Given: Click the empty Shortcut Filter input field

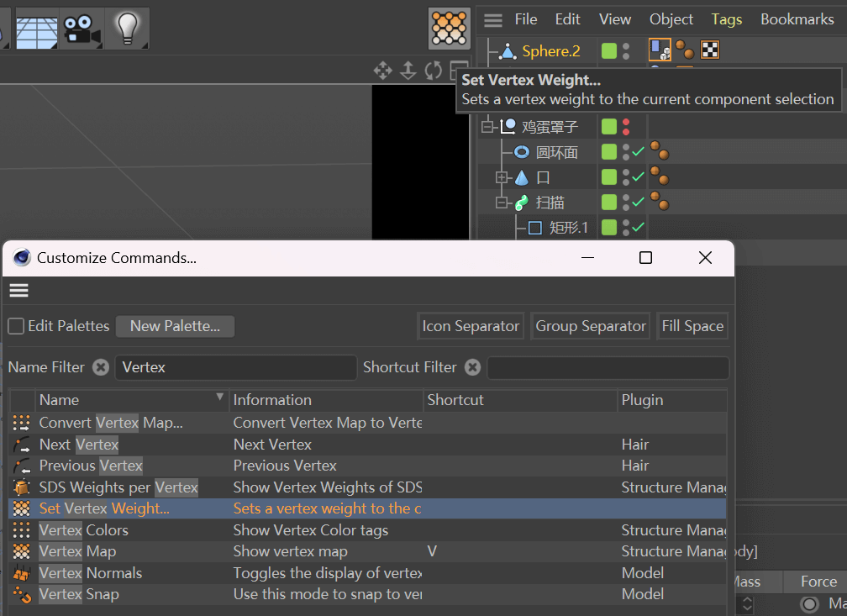Looking at the screenshot, I should pyautogui.click(x=608, y=367).
